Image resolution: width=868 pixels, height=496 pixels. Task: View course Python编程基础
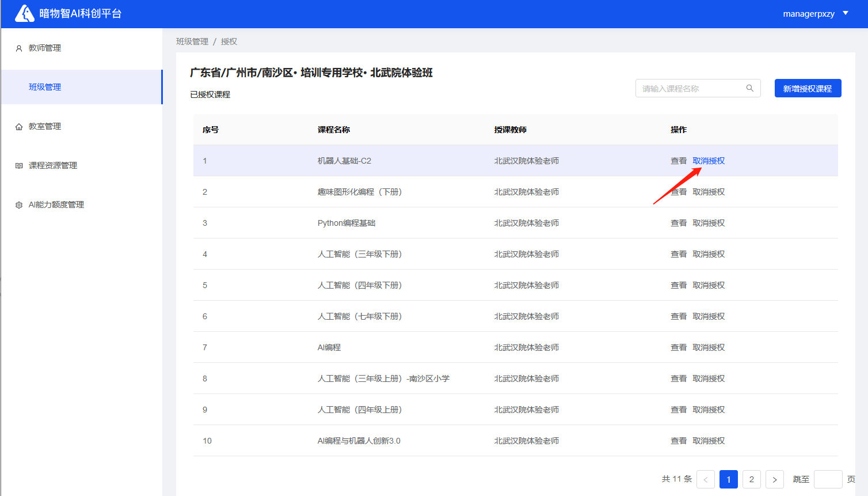pyautogui.click(x=679, y=223)
